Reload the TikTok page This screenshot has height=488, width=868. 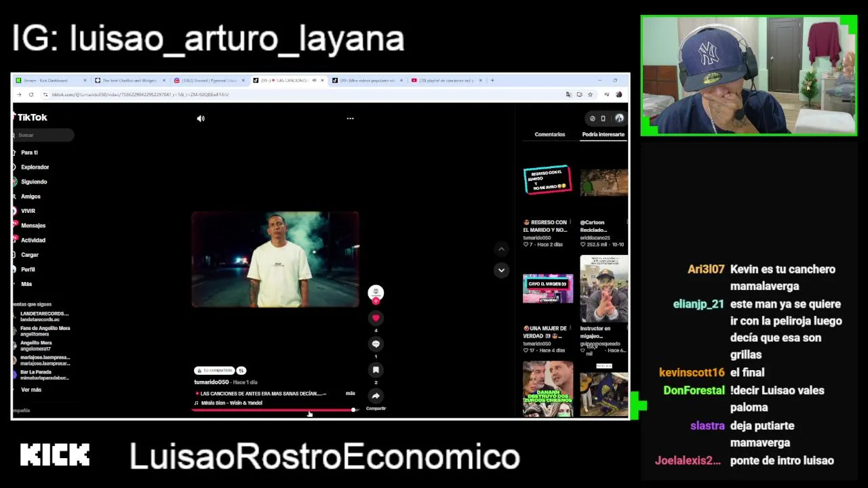(x=31, y=95)
